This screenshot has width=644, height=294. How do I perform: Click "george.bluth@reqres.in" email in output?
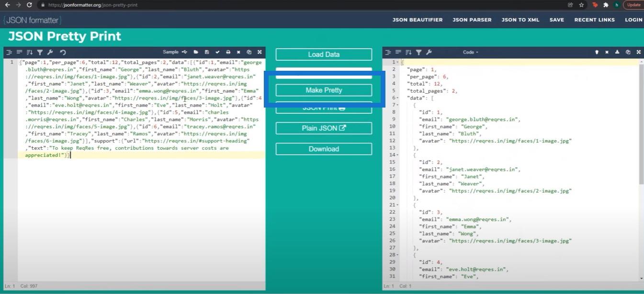click(483, 120)
